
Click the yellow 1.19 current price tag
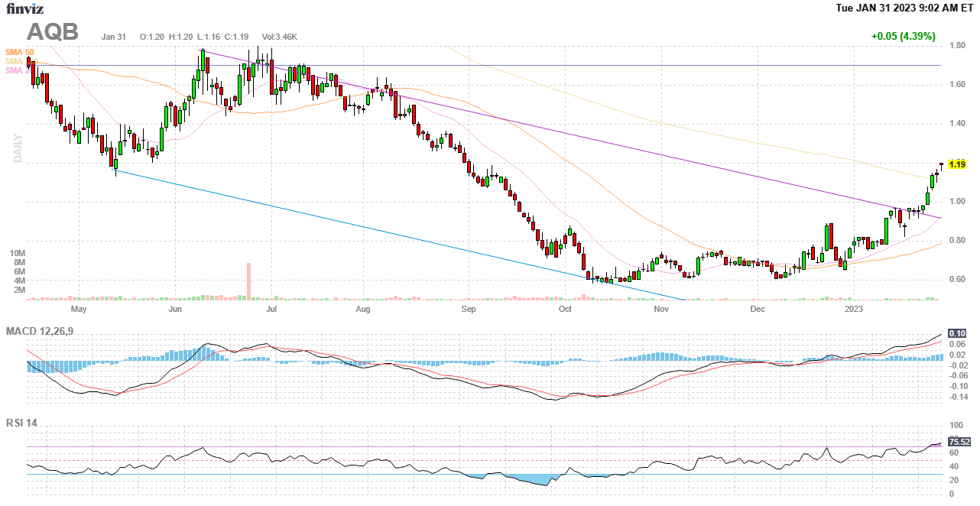coord(956,164)
